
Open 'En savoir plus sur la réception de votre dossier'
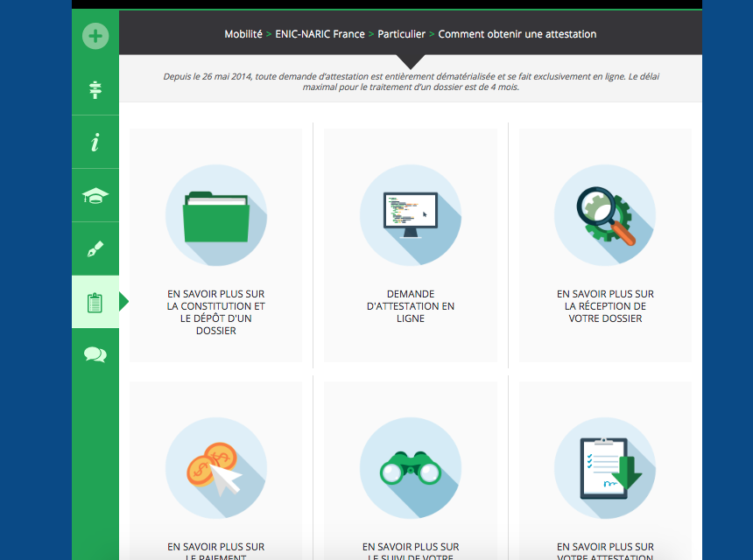[605, 306]
